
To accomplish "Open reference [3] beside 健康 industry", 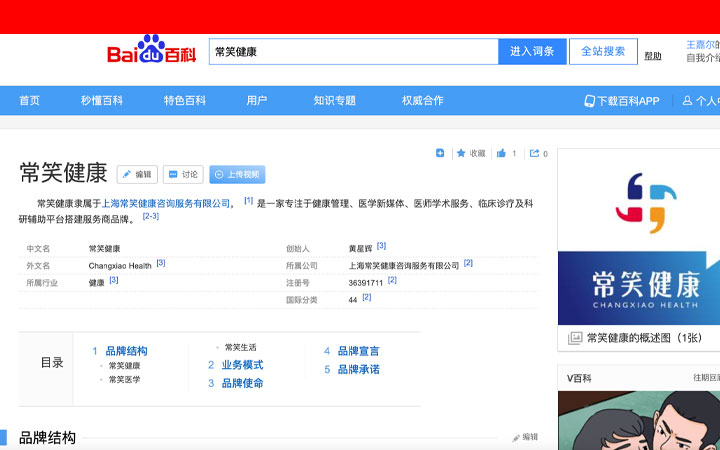I will pos(114,280).
